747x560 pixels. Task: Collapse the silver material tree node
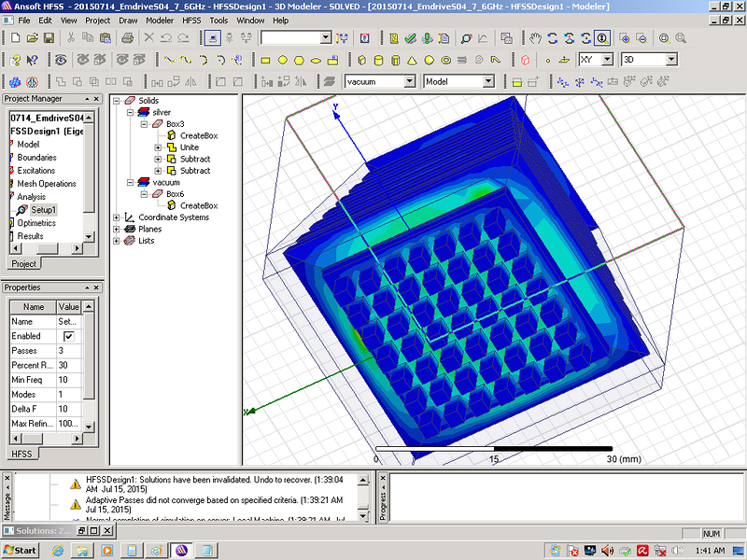[130, 112]
